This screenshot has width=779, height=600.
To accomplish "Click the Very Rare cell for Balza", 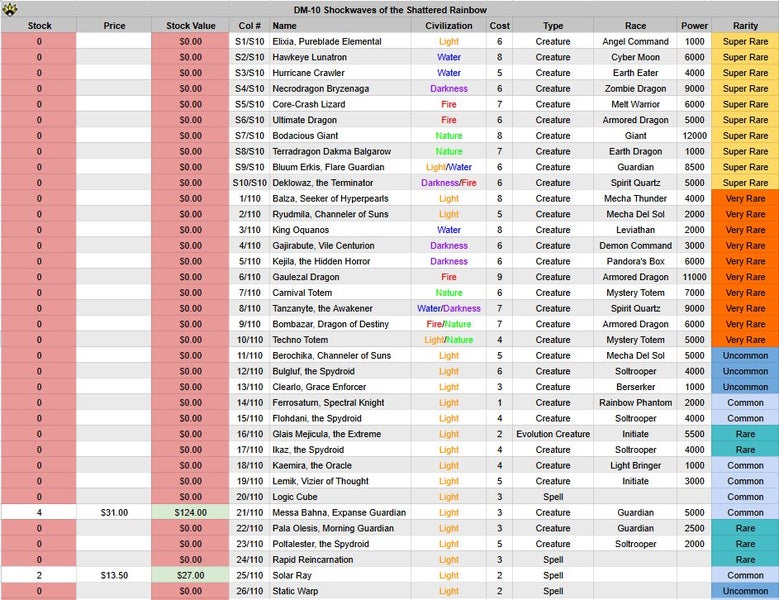I will [x=745, y=199].
